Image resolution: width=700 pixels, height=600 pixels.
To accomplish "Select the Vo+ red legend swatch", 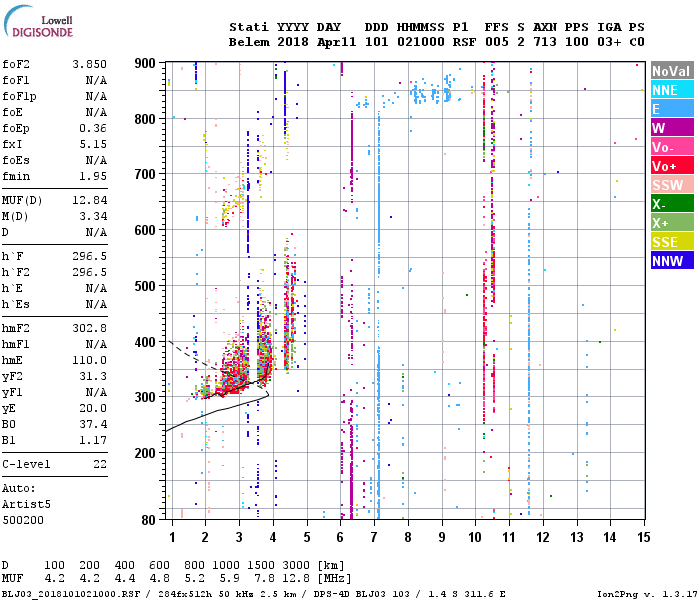I will pos(672,166).
